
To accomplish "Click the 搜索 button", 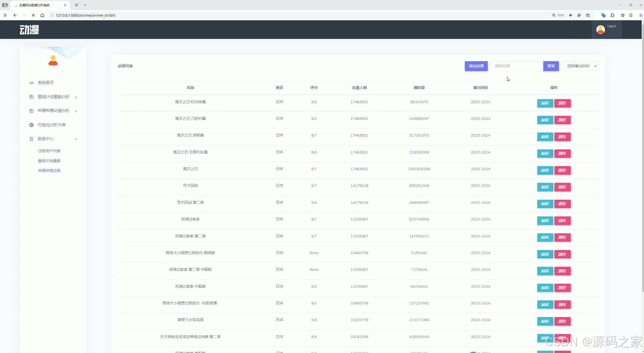I will point(551,66).
